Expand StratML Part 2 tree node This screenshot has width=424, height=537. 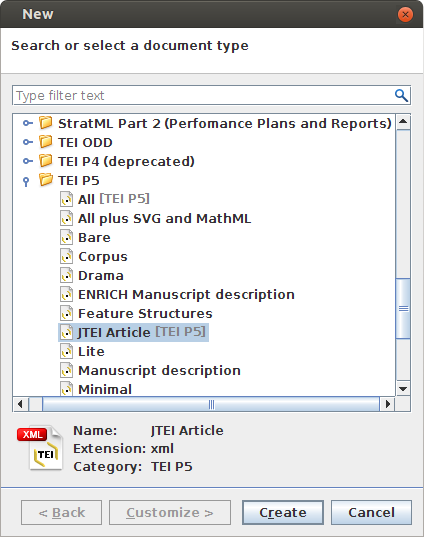(x=28, y=123)
